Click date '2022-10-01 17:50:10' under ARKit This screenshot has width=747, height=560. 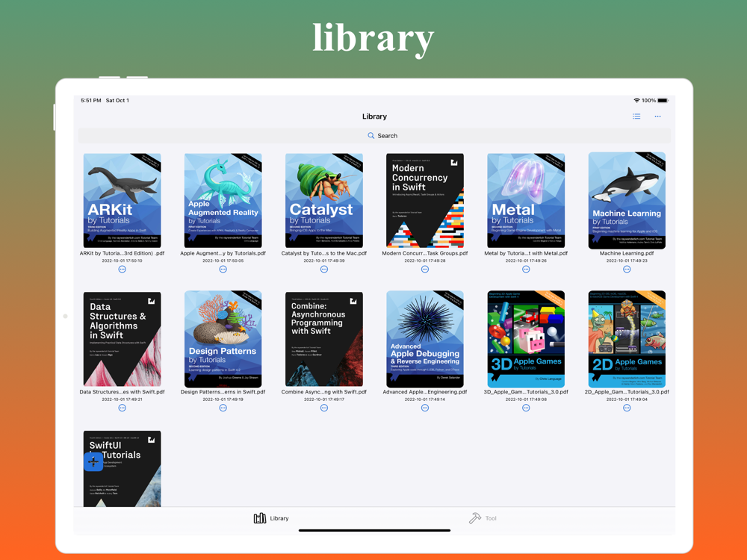[122, 261]
